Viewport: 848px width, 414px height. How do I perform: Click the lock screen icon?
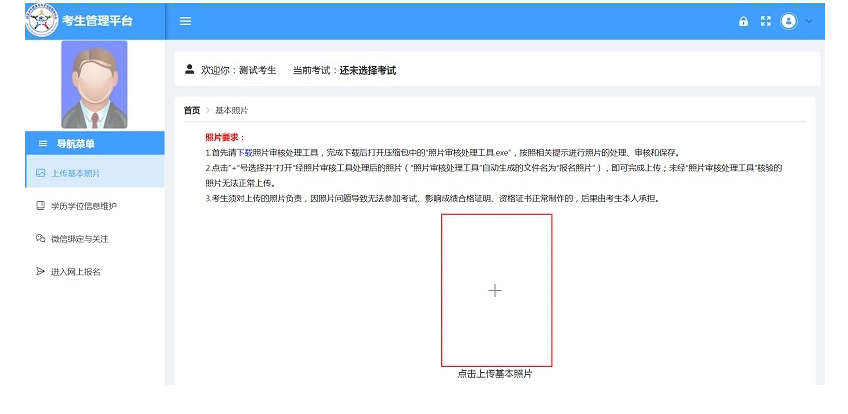(744, 21)
